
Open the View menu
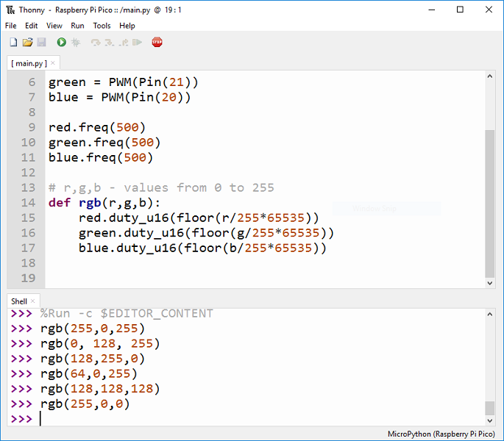(54, 26)
